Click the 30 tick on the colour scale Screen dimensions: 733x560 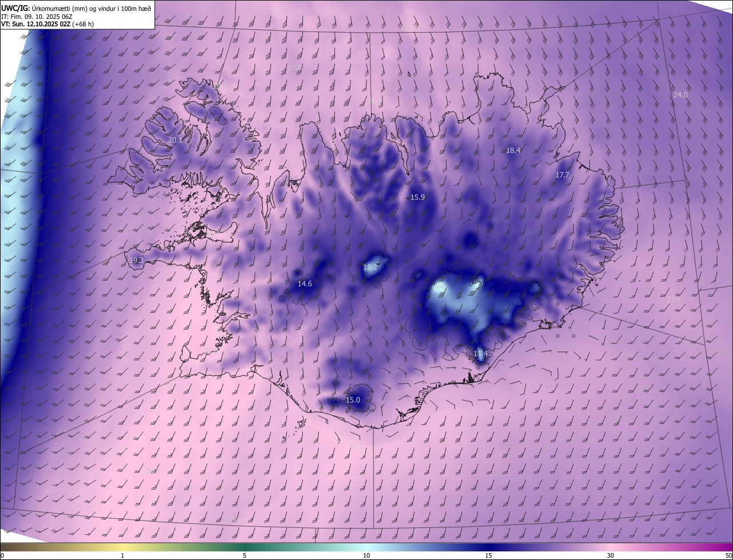(610, 555)
